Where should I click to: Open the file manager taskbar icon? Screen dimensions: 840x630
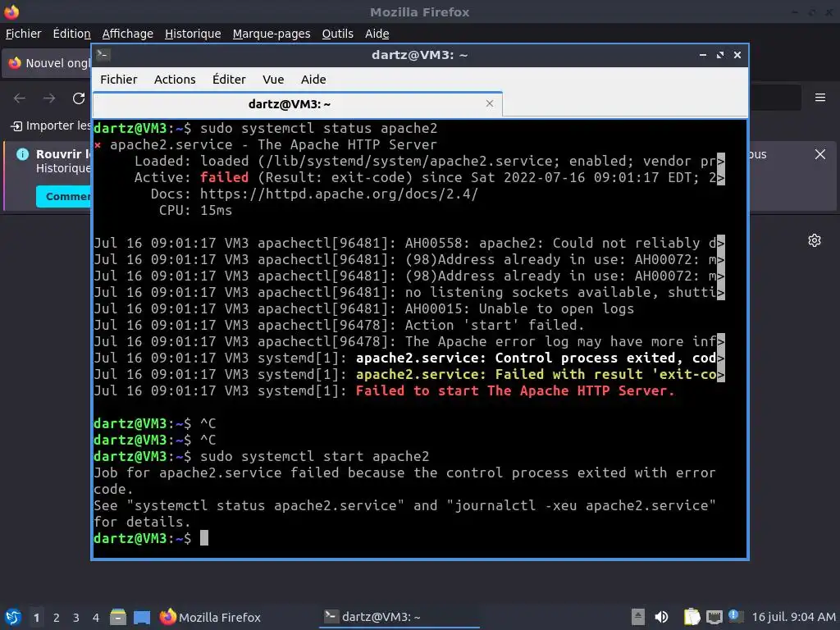(x=118, y=617)
